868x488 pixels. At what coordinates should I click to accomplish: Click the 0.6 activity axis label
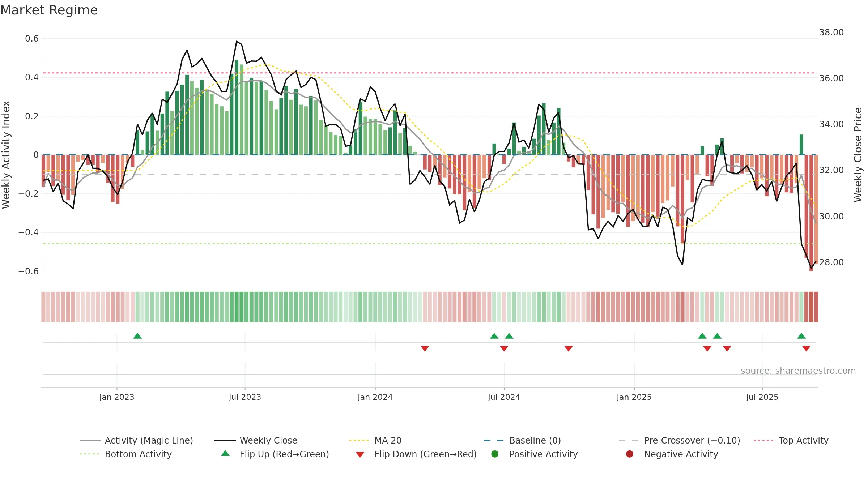click(32, 39)
